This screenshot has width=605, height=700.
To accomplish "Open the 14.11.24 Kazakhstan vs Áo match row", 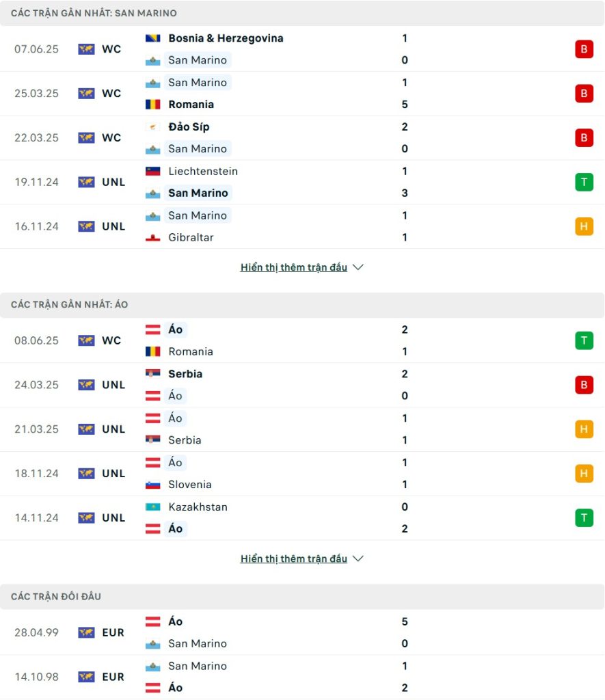I will click(302, 518).
